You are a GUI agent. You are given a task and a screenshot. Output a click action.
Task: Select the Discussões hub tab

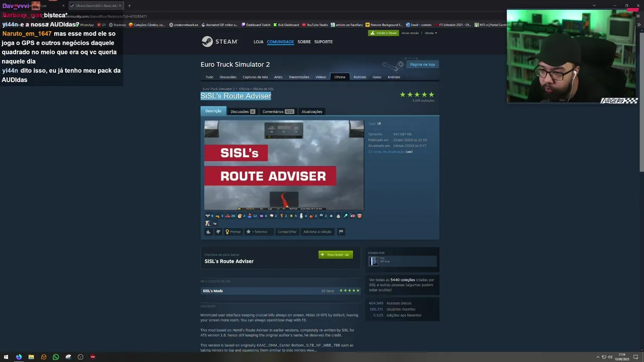[x=228, y=77]
